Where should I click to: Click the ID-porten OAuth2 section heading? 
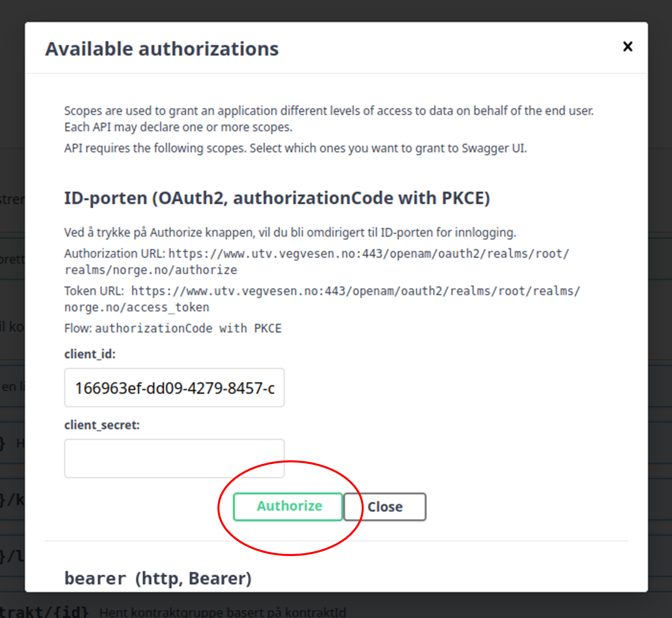pos(277,198)
